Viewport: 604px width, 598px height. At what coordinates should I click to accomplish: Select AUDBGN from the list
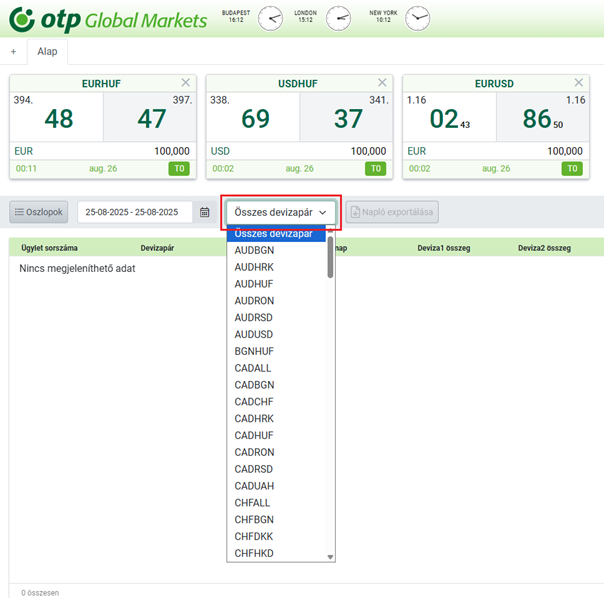(276, 250)
